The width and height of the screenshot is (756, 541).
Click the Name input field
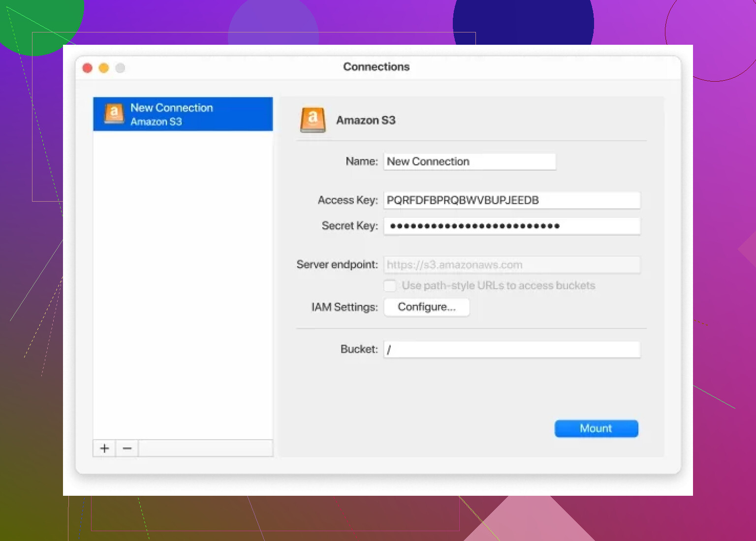pyautogui.click(x=470, y=161)
